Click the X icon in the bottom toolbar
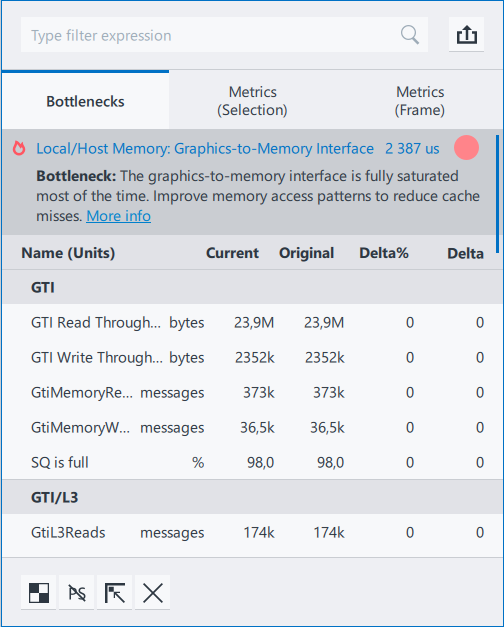This screenshot has width=504, height=627. click(153, 593)
